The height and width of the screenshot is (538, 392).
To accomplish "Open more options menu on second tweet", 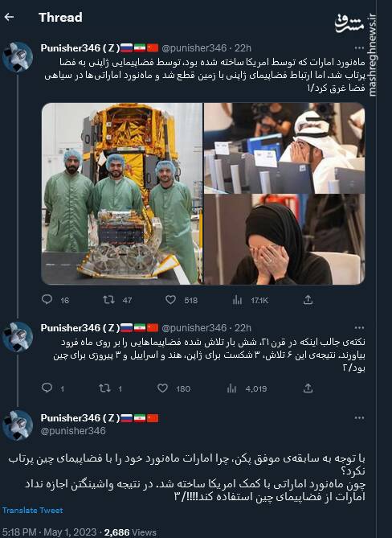I will click(x=359, y=327).
